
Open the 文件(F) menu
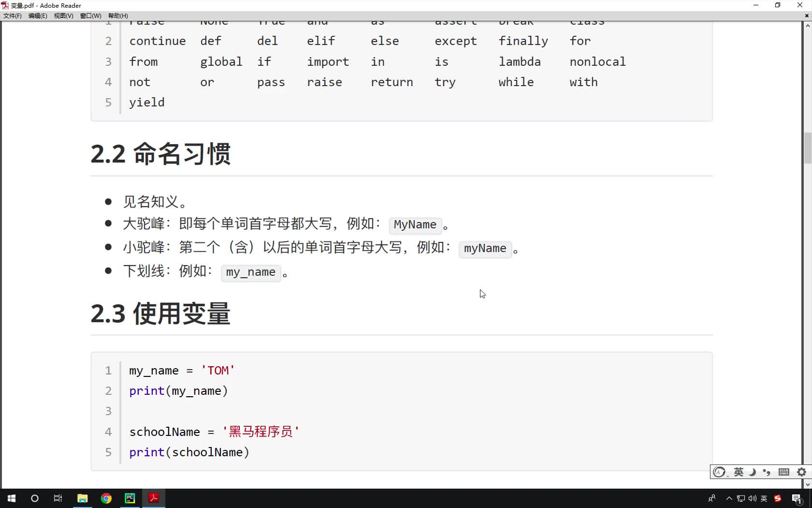13,16
